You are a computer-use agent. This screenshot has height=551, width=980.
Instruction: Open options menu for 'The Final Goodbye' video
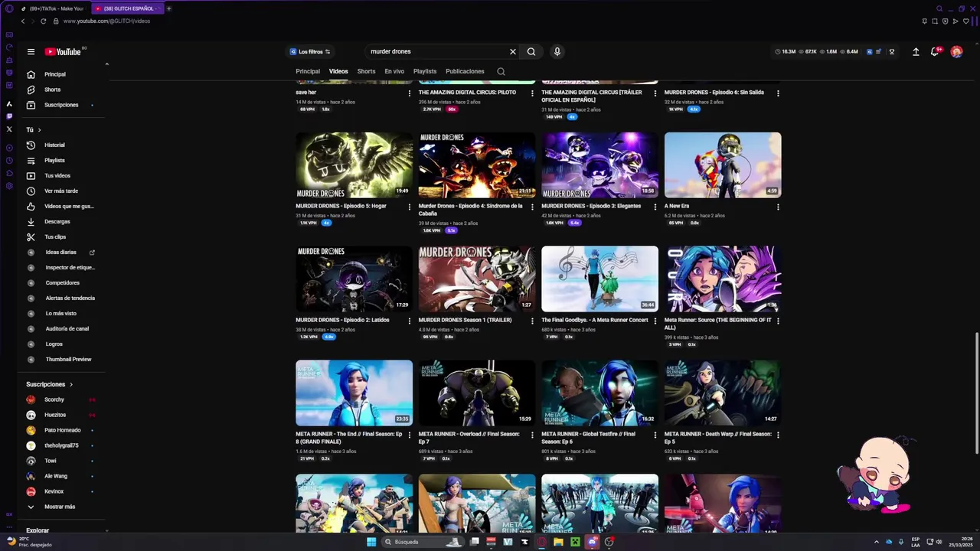click(x=655, y=321)
